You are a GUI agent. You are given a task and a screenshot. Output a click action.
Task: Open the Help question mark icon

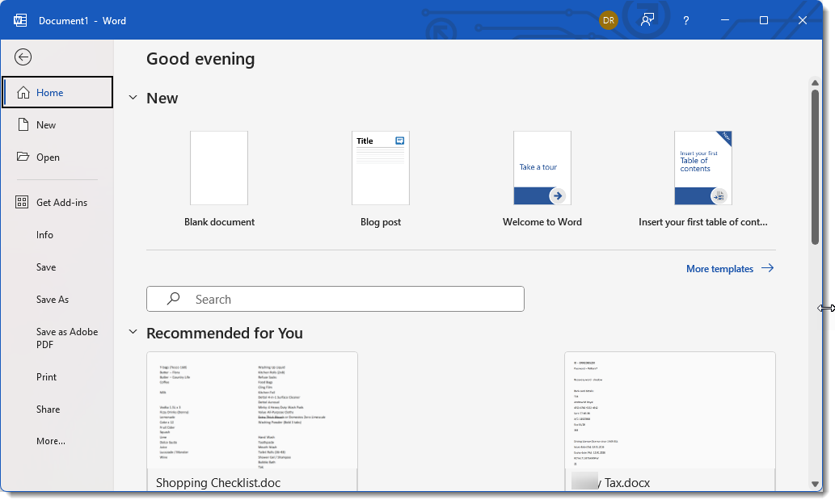(x=686, y=20)
